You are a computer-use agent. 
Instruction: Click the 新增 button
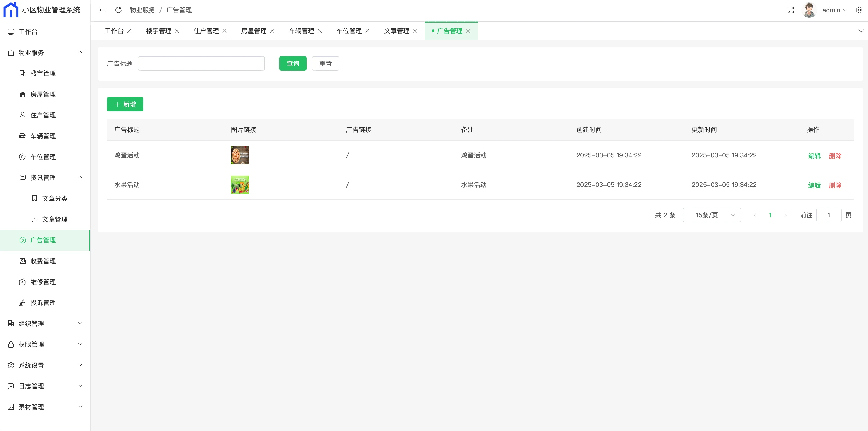click(x=125, y=104)
